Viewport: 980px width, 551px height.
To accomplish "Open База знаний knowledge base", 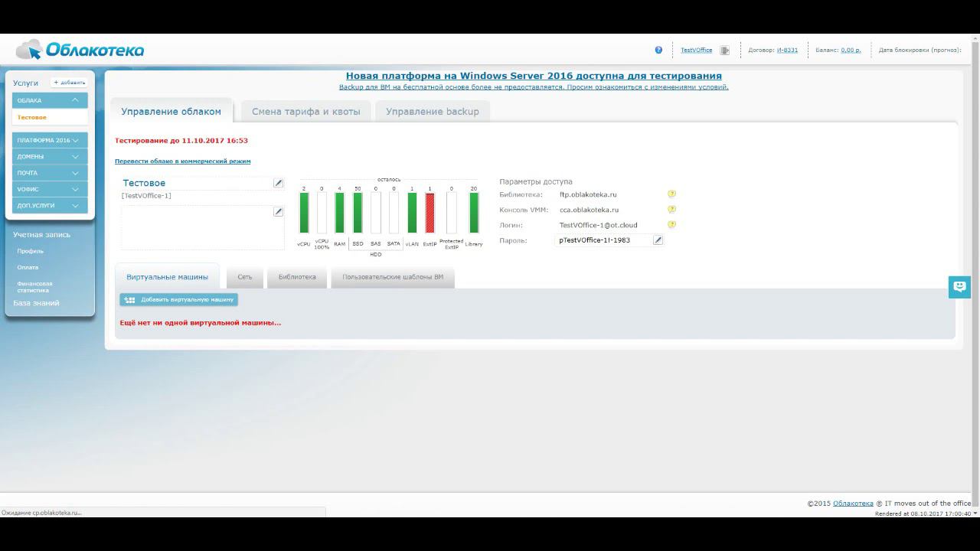I will (36, 303).
